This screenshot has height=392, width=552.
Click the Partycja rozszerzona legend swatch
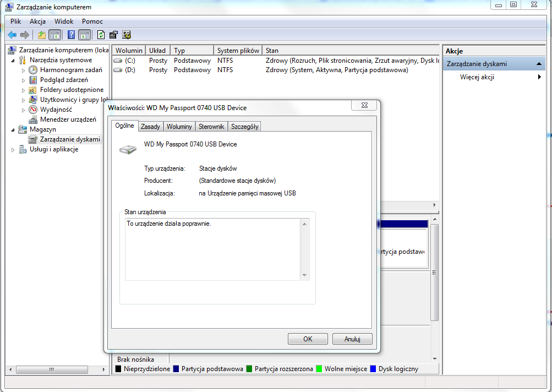(x=249, y=369)
